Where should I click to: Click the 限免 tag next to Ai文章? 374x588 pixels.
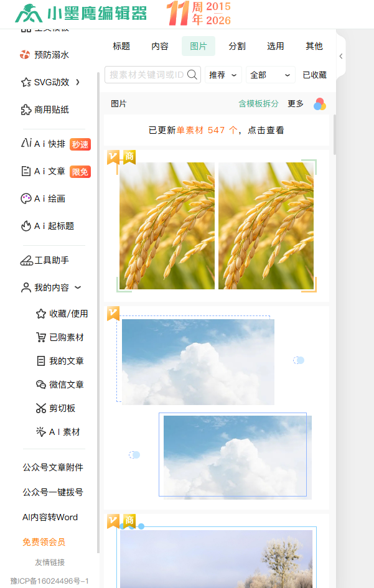click(80, 172)
